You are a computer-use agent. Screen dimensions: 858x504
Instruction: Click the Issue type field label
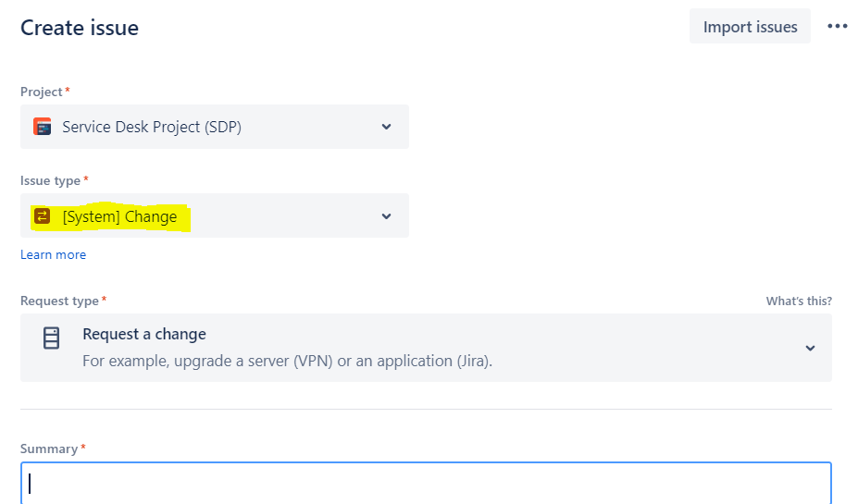click(51, 180)
